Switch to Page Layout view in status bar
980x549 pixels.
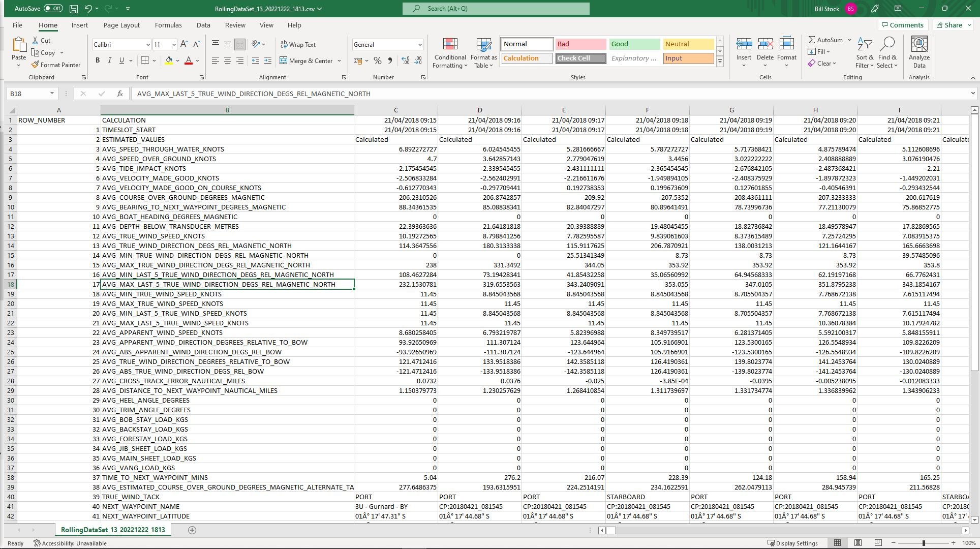[858, 543]
